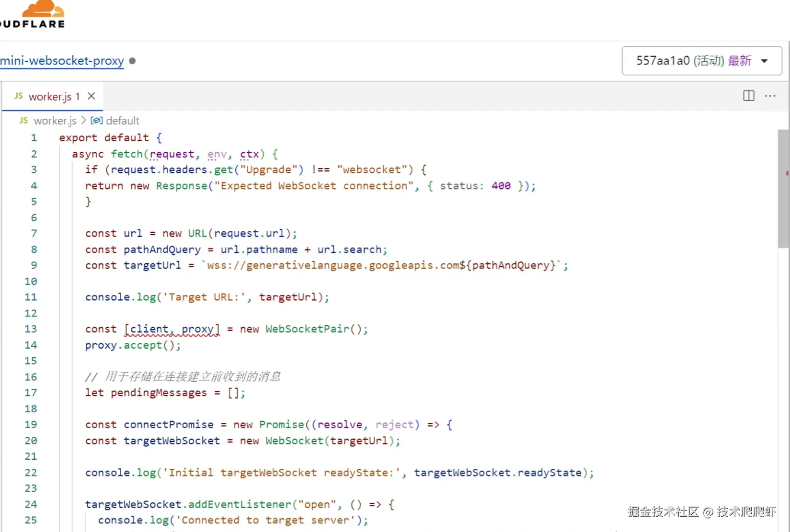Click 'new WebSocket(targetUrl)' on line 20
This screenshot has height=532, width=790.
[317, 441]
